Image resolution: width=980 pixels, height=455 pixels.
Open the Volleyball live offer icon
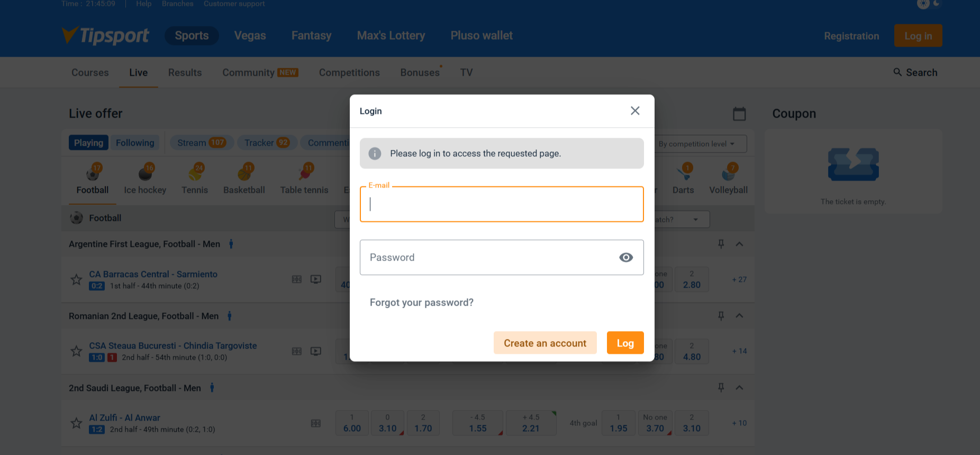coord(728,175)
